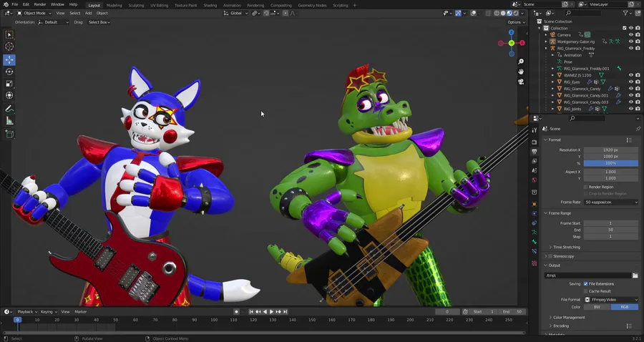Image resolution: width=644 pixels, height=342 pixels.
Task: Select the Add Cube tool
Action: click(x=9, y=135)
